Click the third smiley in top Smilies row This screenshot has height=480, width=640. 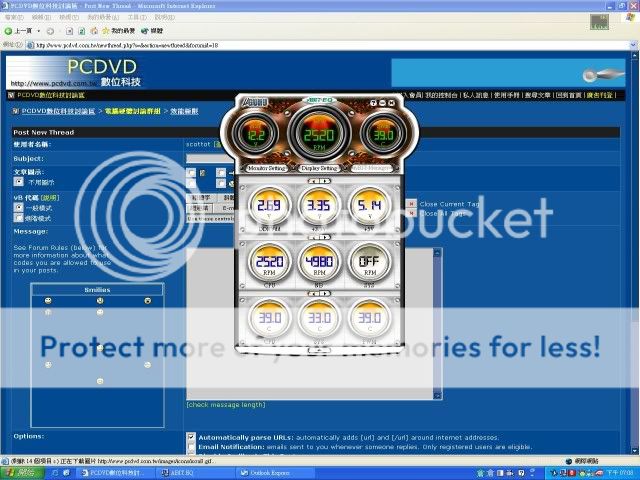tap(148, 301)
